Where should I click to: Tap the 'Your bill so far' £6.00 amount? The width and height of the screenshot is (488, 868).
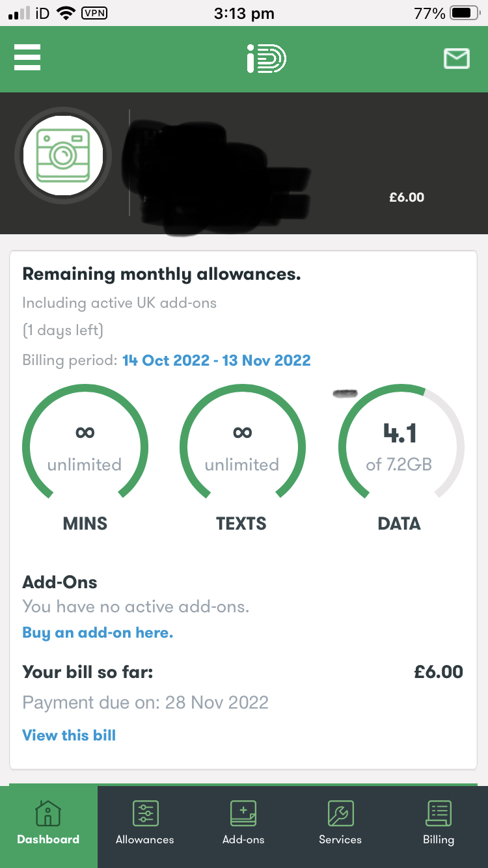[439, 671]
